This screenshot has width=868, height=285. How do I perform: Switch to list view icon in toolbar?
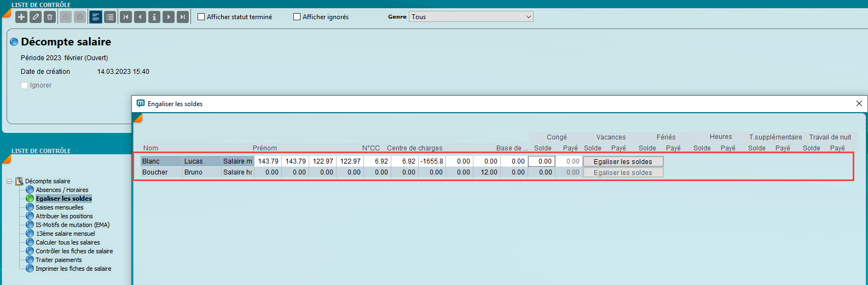point(110,17)
